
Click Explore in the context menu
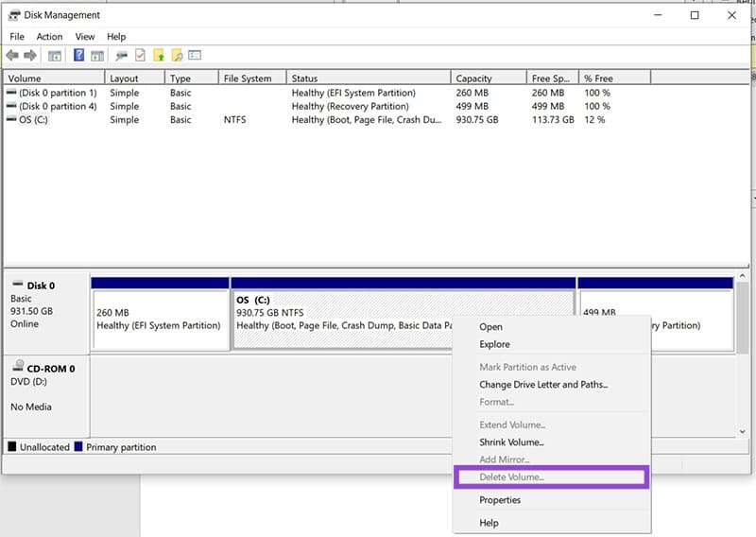click(494, 345)
